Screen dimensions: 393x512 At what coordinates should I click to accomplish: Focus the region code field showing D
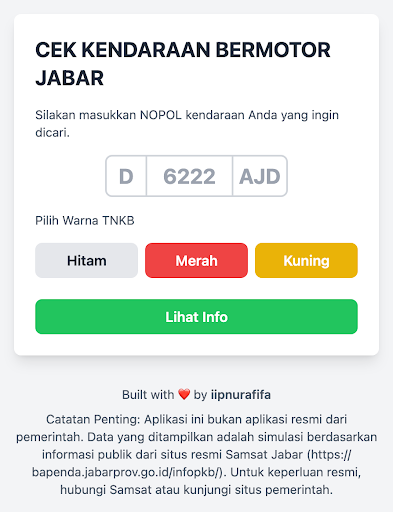[126, 176]
